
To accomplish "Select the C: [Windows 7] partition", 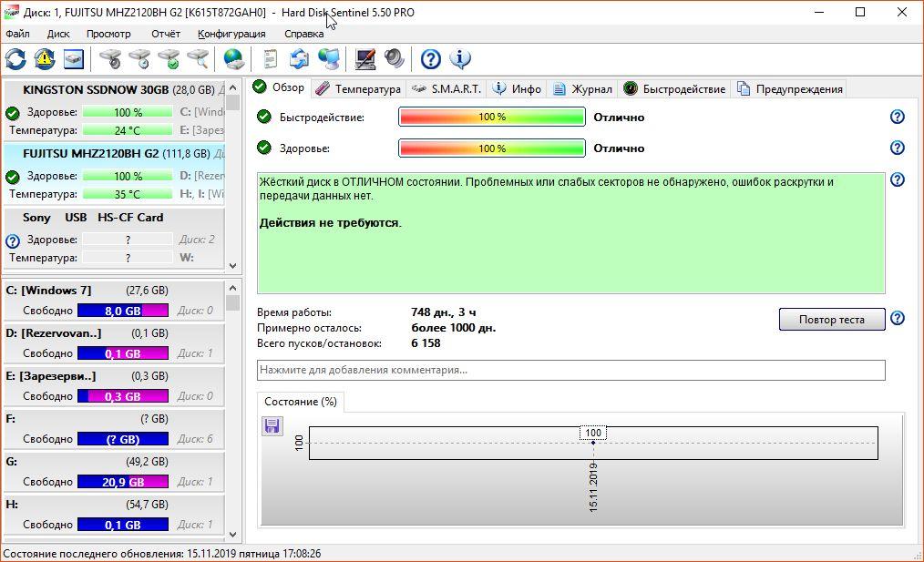I will pyautogui.click(x=114, y=301).
